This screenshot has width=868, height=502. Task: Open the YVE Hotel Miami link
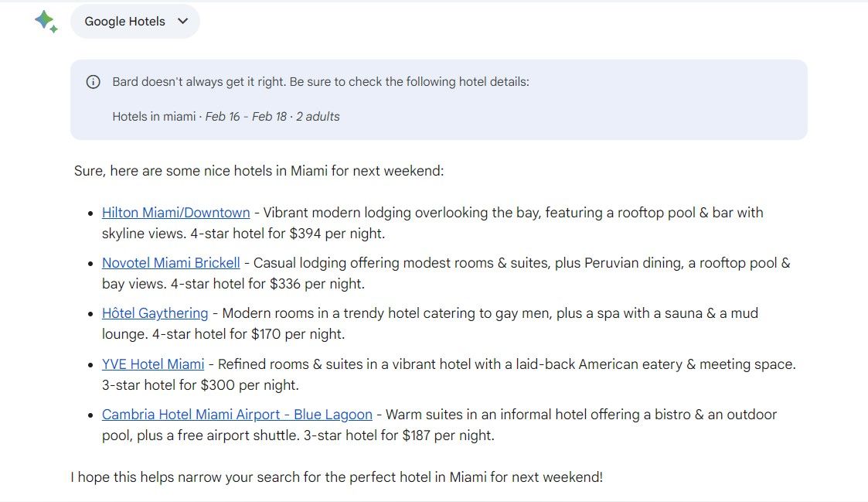[x=153, y=364]
